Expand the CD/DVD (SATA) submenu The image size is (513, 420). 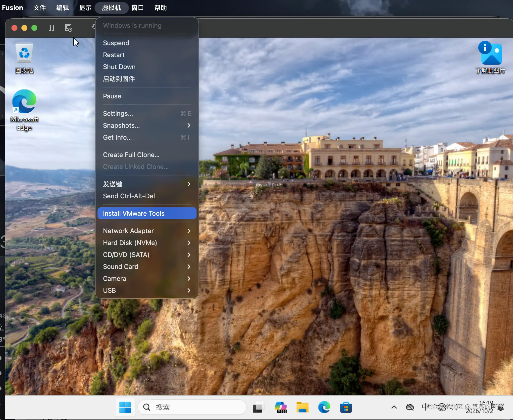coord(147,255)
